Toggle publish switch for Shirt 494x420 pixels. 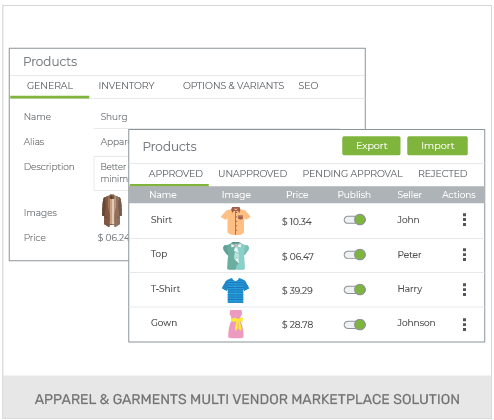355,220
